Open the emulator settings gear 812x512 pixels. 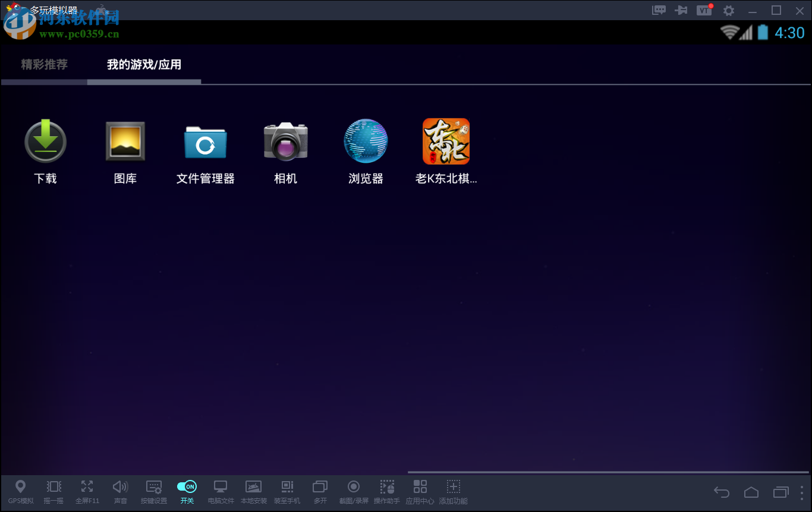728,10
